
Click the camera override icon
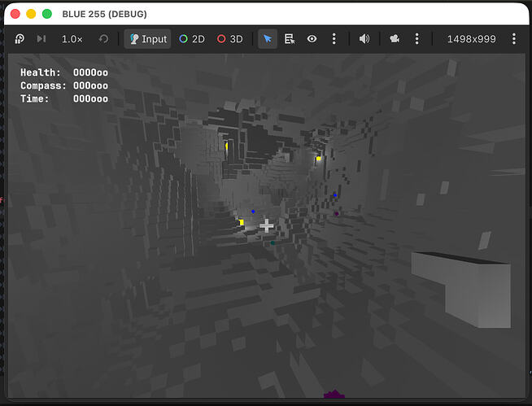(395, 39)
